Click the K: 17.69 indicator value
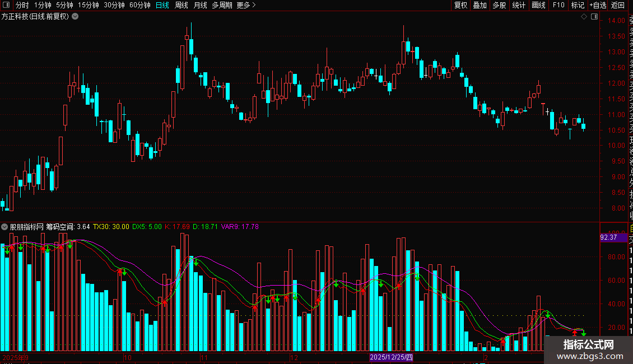 [x=177, y=227]
